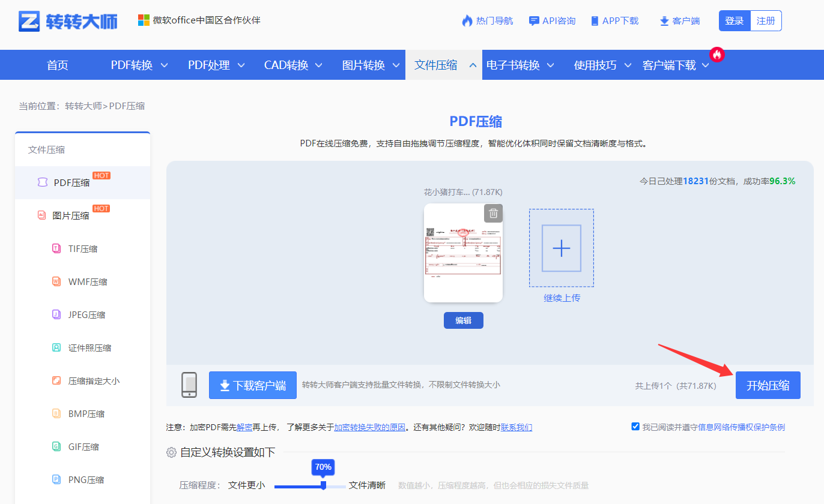The width and height of the screenshot is (824, 504).
Task: Click the HOT badge on 图片压缩
Action: [x=101, y=209]
